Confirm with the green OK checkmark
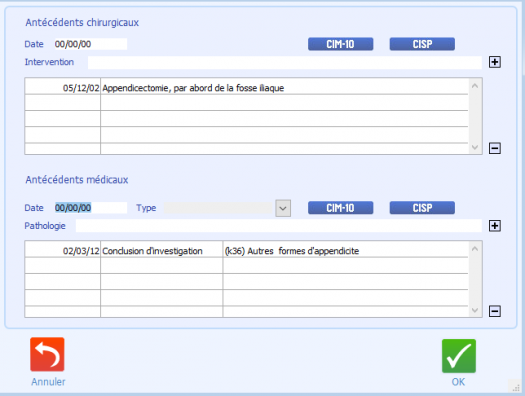 pyautogui.click(x=459, y=356)
